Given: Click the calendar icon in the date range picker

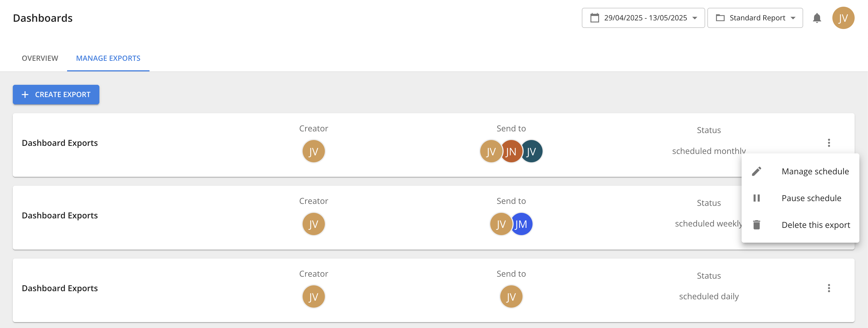Looking at the screenshot, I should [595, 18].
